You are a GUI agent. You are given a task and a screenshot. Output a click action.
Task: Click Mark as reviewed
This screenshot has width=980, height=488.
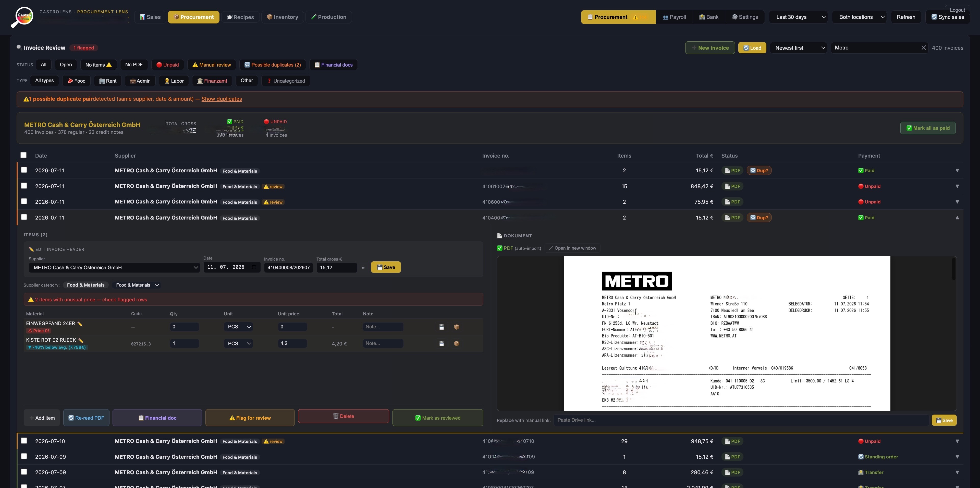click(x=438, y=418)
